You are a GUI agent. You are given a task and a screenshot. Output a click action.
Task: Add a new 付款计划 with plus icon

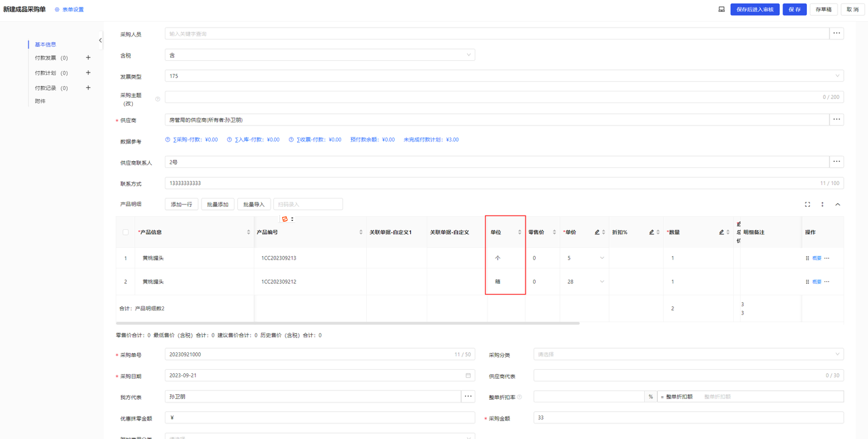(x=88, y=72)
